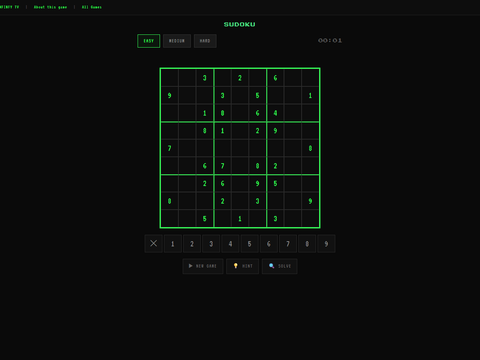Open the About this game link
The image size is (480, 360).
click(x=50, y=7)
